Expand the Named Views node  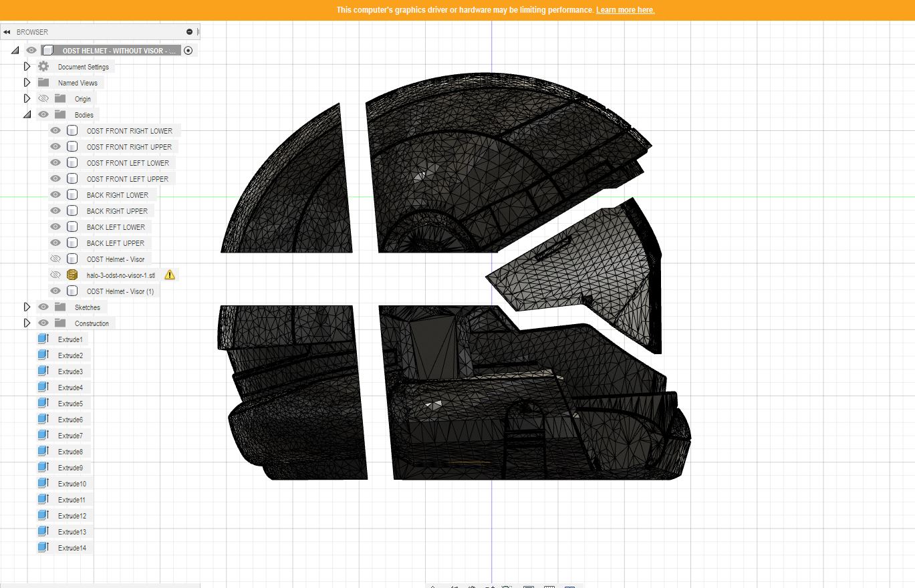coord(27,83)
